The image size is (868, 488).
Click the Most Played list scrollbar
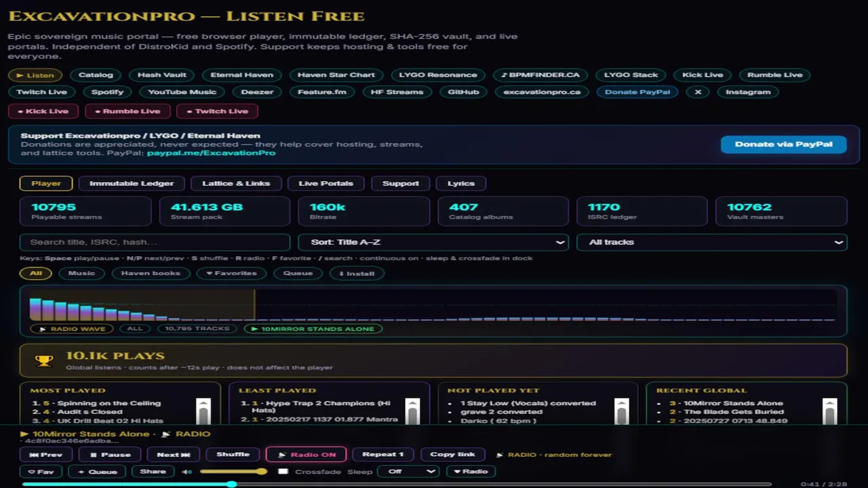[x=203, y=411]
